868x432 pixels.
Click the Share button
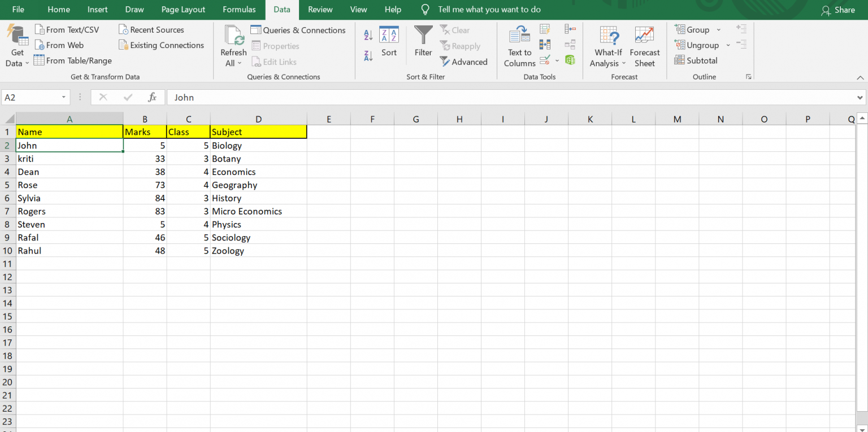(x=839, y=10)
